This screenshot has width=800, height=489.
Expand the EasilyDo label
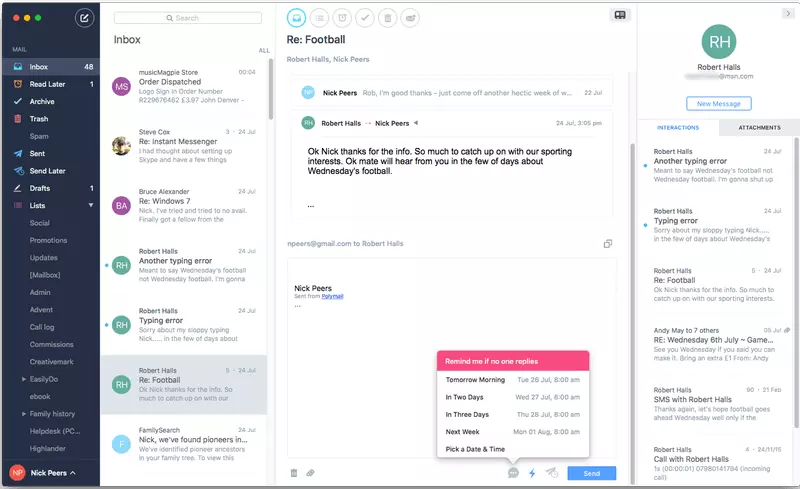click(x=23, y=379)
